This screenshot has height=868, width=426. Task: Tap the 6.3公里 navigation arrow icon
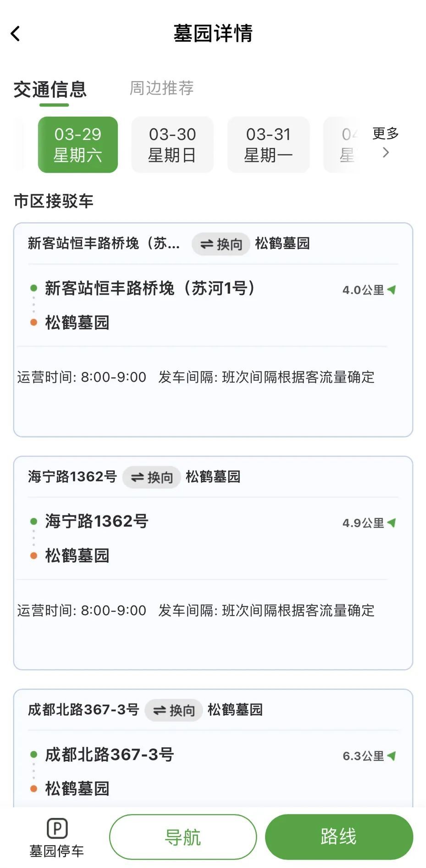coord(392,756)
